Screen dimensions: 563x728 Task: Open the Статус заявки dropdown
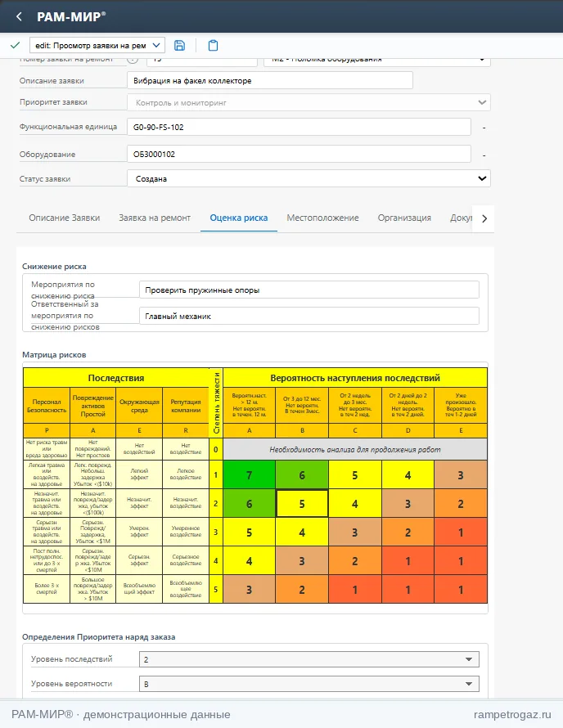(309, 179)
